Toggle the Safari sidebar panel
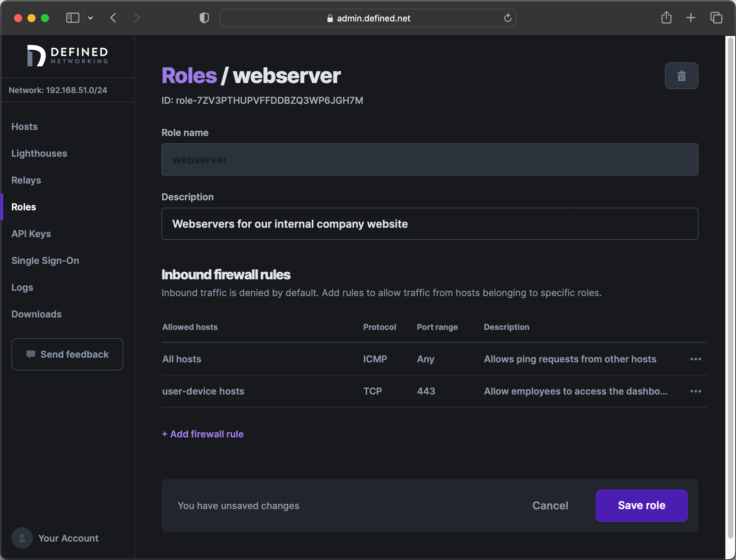The width and height of the screenshot is (736, 560). pyautogui.click(x=72, y=18)
